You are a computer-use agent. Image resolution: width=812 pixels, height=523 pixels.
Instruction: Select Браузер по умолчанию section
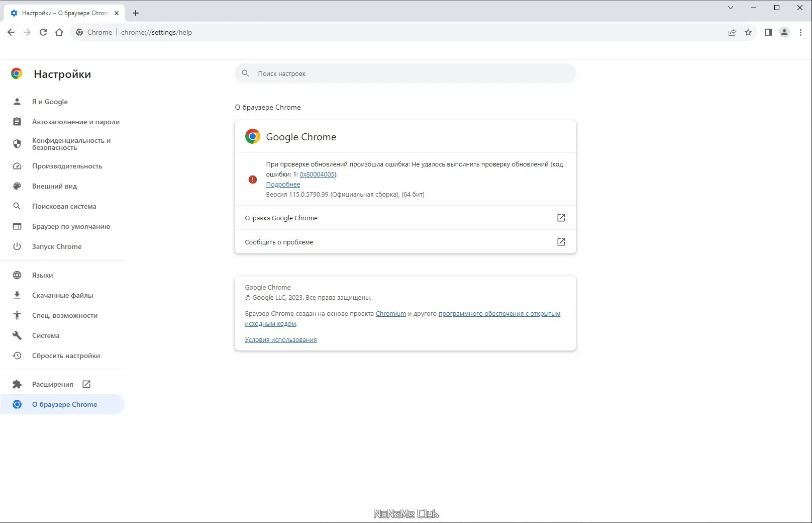coord(63,226)
